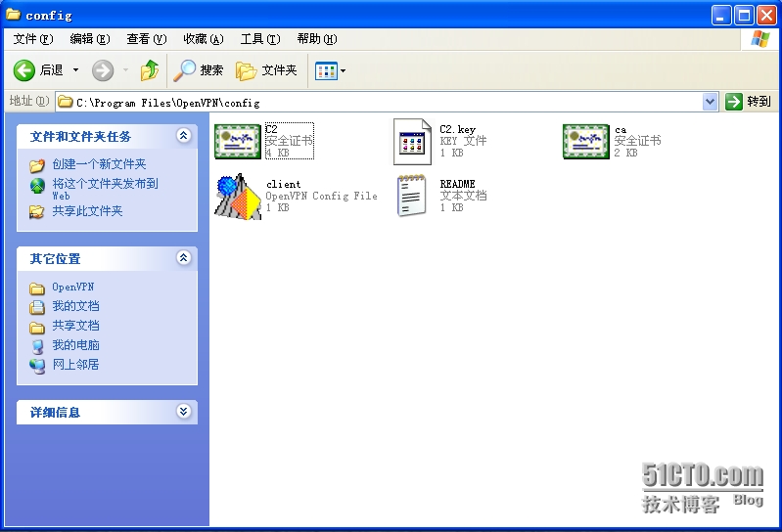Maximize the config window
Viewport: 782px width, 532px height.
pos(744,16)
